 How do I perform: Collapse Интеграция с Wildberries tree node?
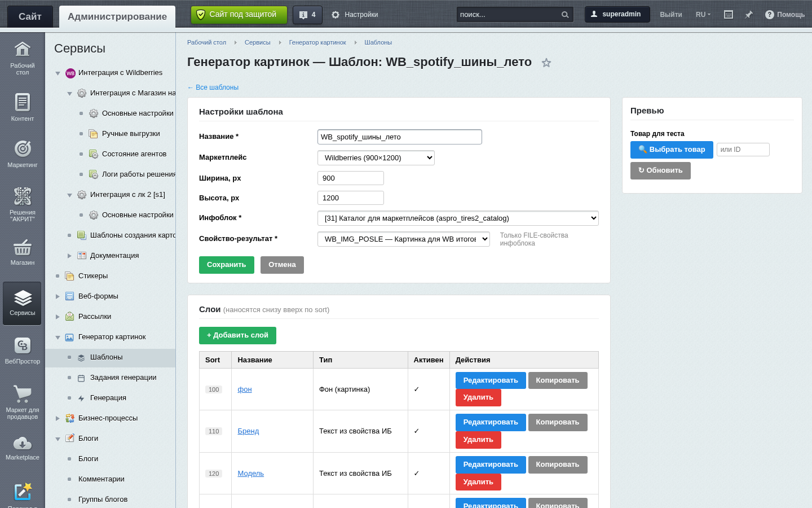pos(58,73)
